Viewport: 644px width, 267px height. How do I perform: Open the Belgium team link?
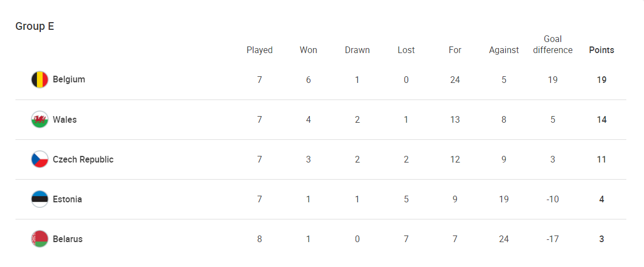click(x=69, y=80)
